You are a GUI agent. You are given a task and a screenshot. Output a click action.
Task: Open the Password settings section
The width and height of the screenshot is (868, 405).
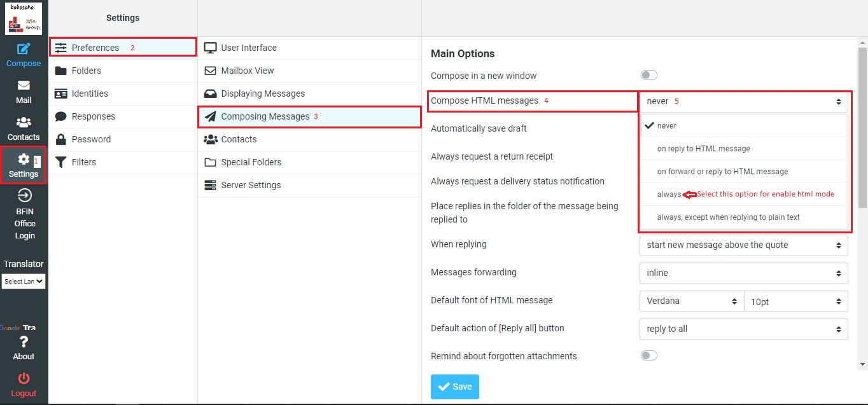pyautogui.click(x=91, y=139)
